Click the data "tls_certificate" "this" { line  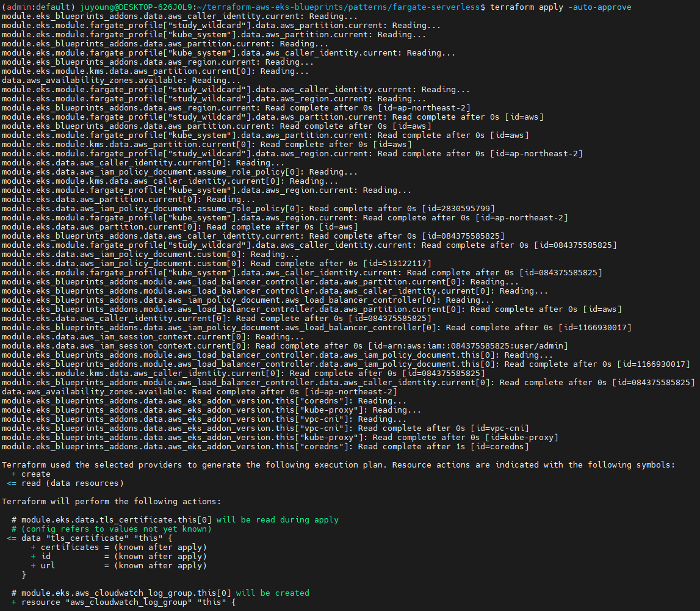[x=89, y=538]
